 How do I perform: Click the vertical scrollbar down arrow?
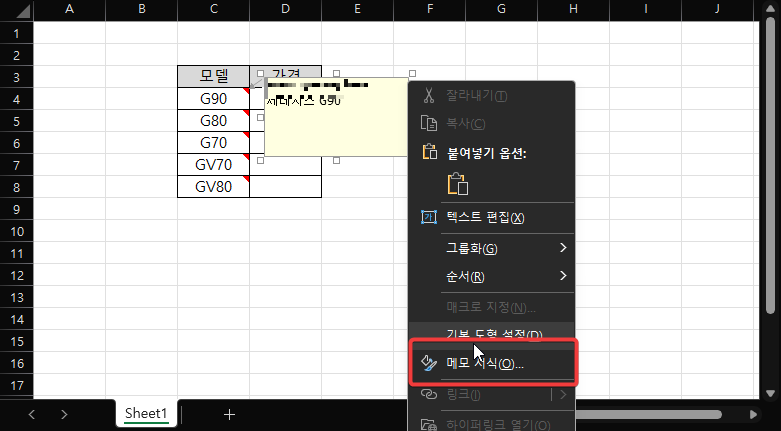click(770, 392)
